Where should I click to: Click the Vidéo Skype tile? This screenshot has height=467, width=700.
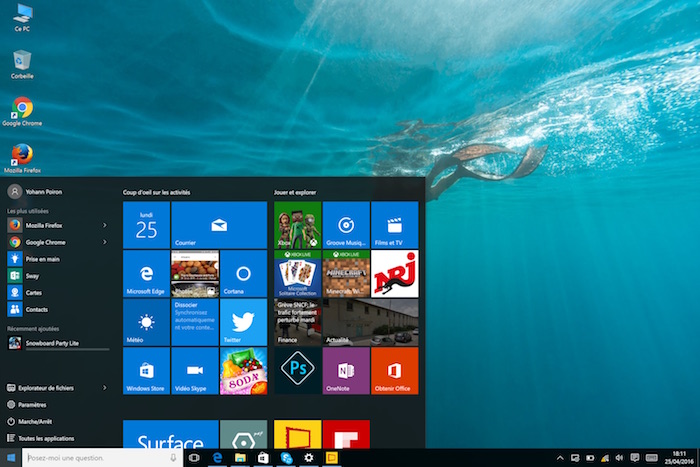[195, 371]
